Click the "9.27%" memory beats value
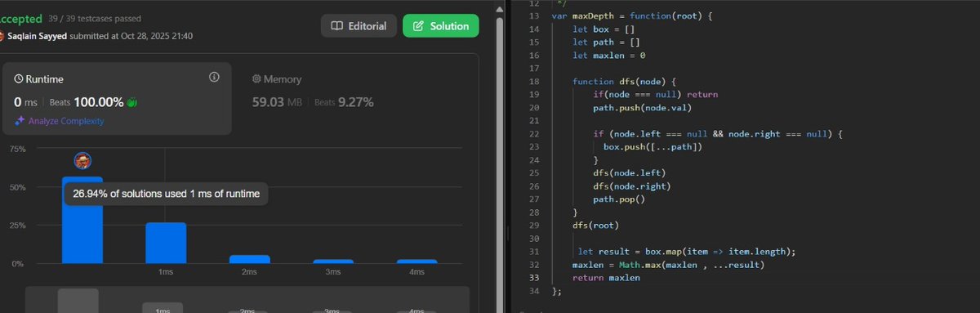Viewport: 980px width, 313px height. point(356,102)
